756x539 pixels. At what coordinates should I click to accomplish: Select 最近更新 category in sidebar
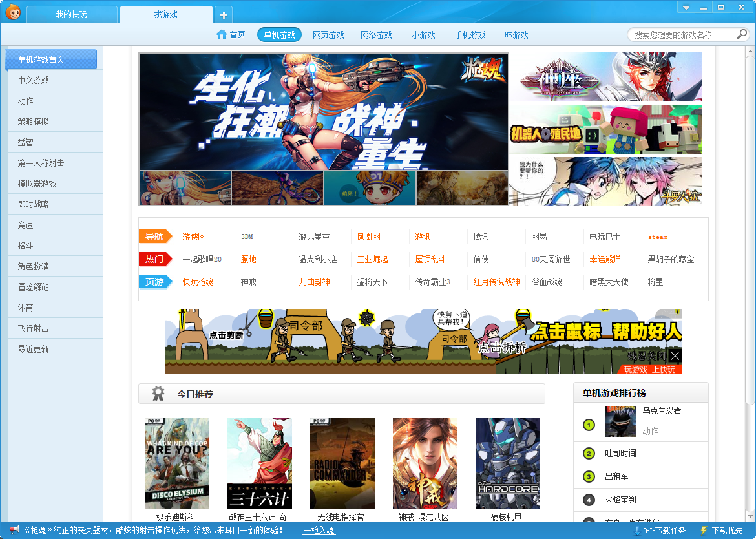point(55,349)
